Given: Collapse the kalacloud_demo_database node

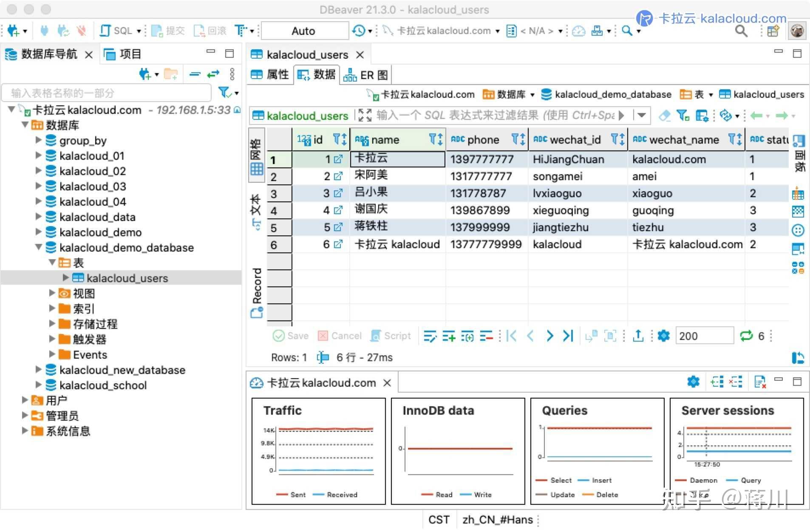Looking at the screenshot, I should (38, 247).
